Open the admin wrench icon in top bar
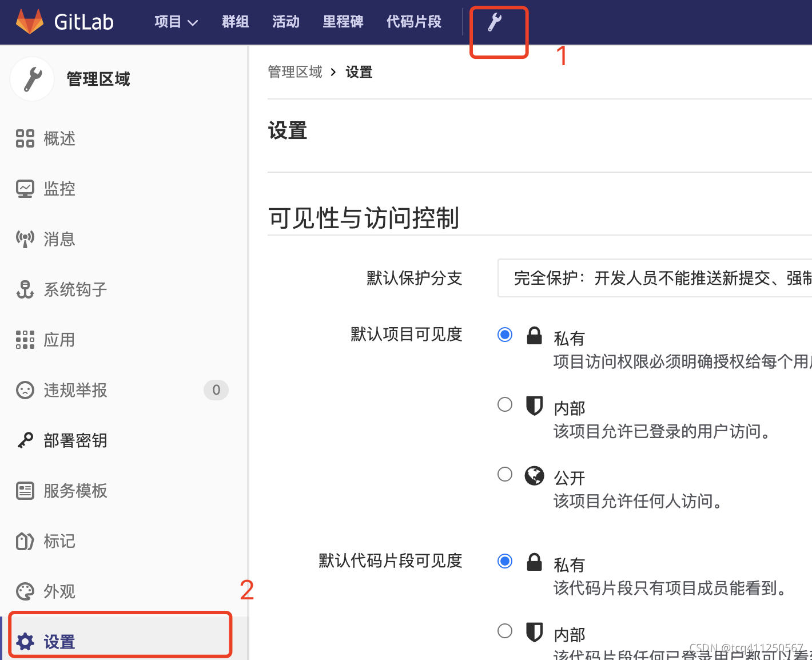The width and height of the screenshot is (812, 660). click(x=498, y=22)
